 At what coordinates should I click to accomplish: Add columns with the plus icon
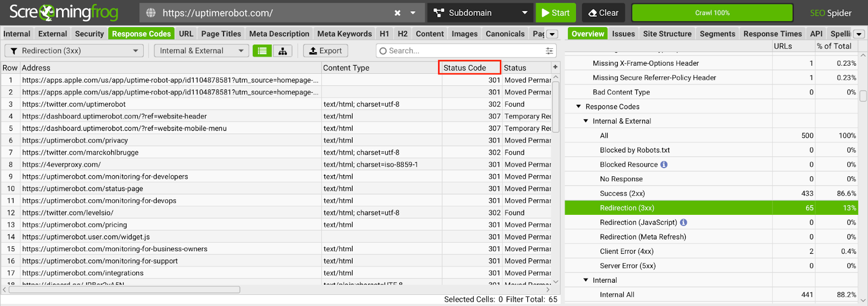point(555,67)
